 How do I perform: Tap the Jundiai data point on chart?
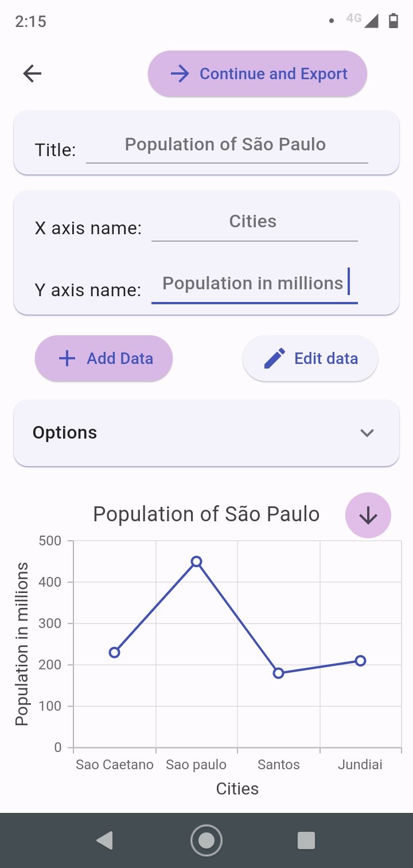[360, 661]
